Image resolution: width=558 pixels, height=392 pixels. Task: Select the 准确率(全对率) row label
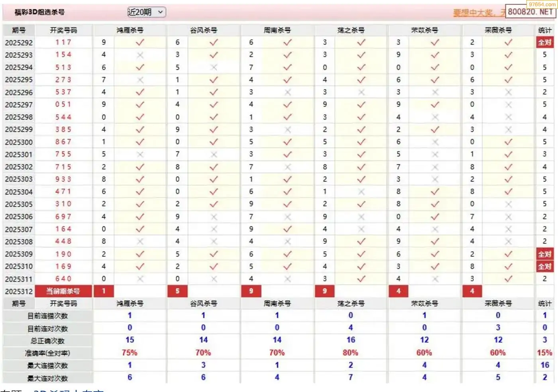[x=47, y=353]
